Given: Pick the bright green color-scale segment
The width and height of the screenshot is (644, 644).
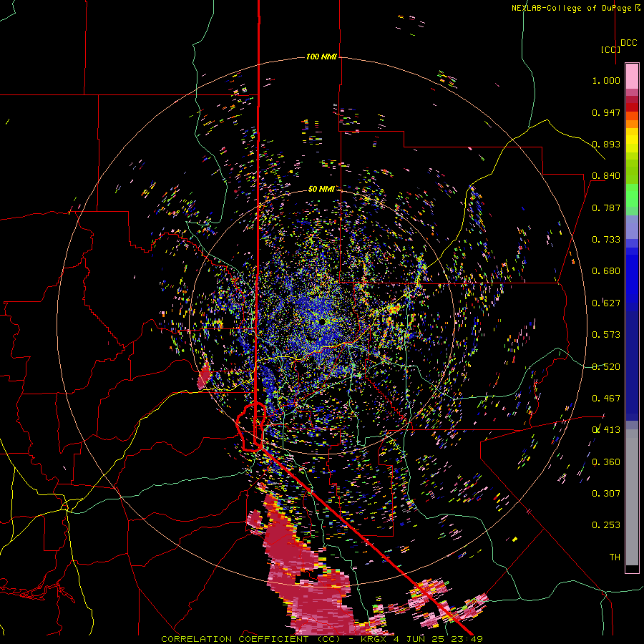Looking at the screenshot, I should (x=632, y=195).
